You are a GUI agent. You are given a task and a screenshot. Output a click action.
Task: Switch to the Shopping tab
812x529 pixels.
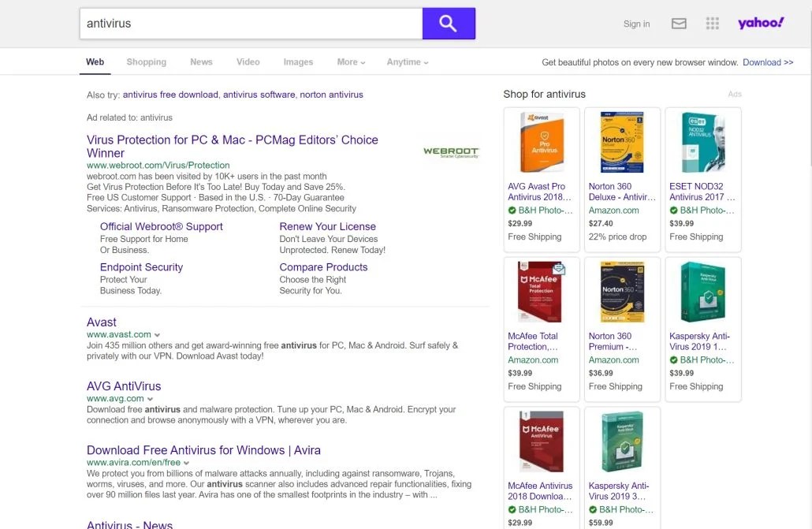tap(147, 61)
